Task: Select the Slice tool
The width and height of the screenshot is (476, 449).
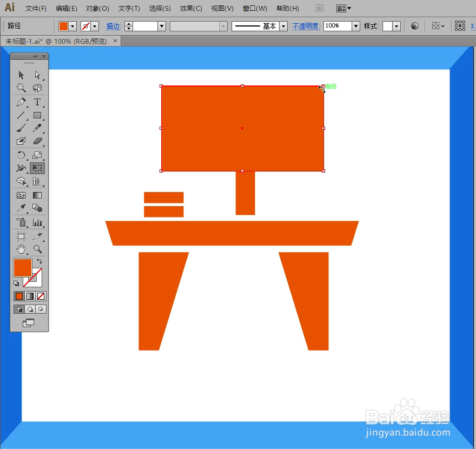Action: click(37, 236)
